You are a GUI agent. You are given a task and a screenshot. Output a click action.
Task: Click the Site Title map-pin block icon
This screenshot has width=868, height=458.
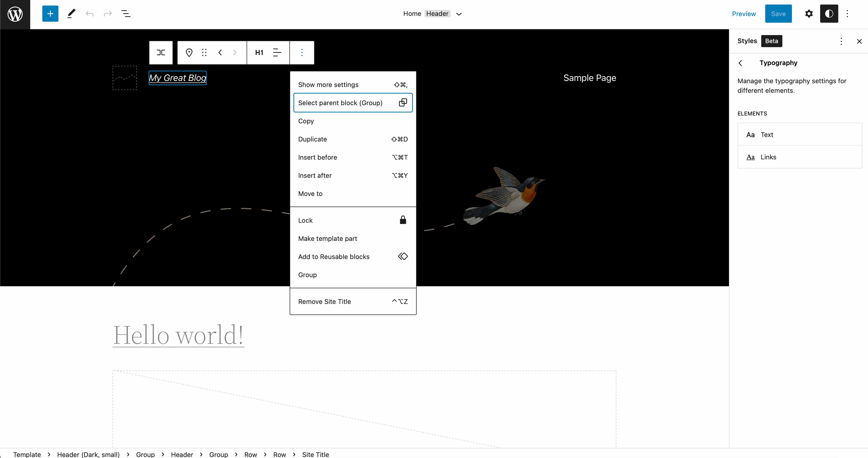click(x=189, y=53)
